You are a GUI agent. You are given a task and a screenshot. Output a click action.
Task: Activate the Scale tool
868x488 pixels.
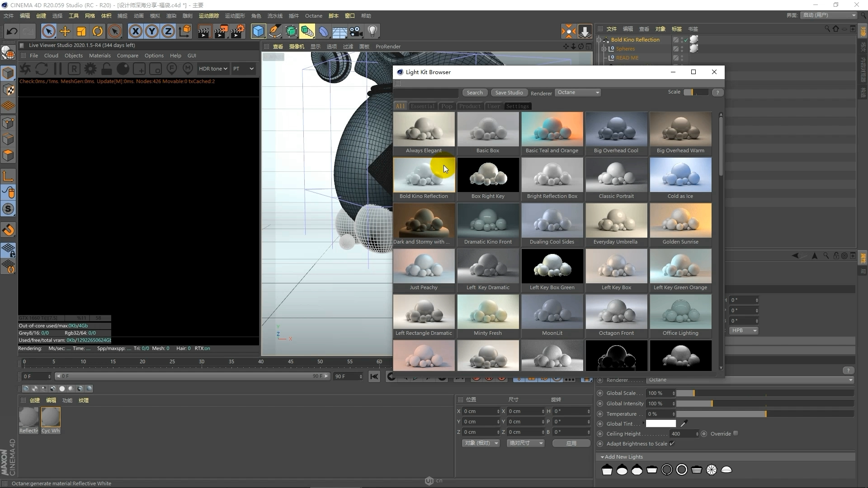pos(81,31)
